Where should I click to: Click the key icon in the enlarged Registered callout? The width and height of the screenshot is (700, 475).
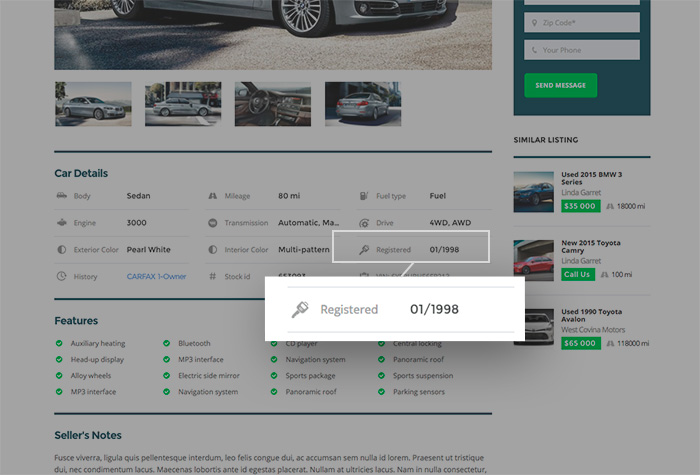[x=298, y=310]
